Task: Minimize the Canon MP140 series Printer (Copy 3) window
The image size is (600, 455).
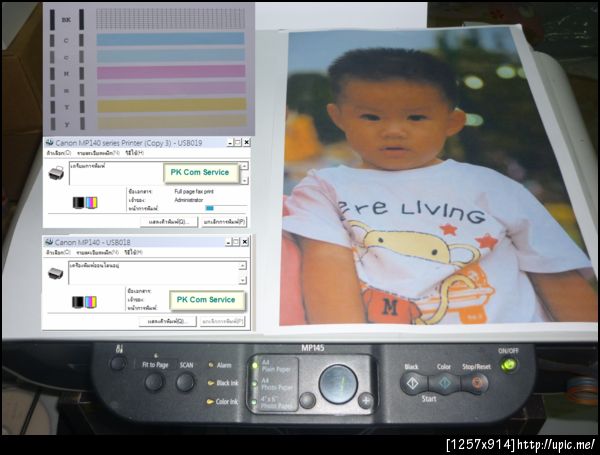Action: (230, 143)
